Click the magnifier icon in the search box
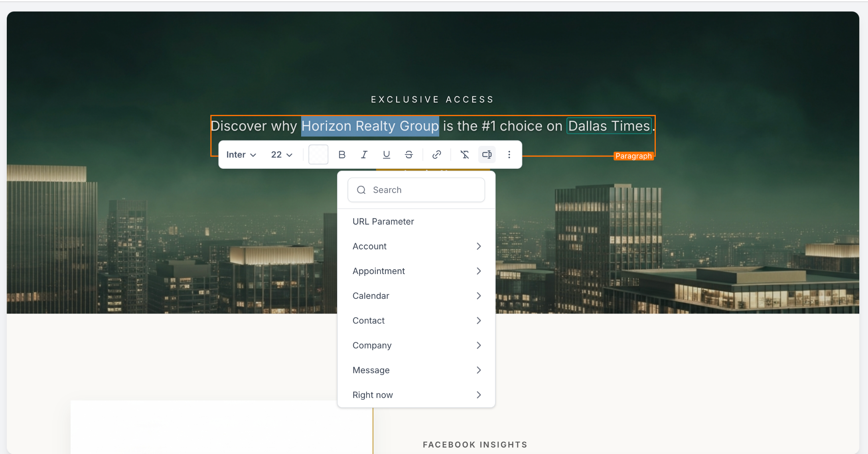 [x=361, y=190]
